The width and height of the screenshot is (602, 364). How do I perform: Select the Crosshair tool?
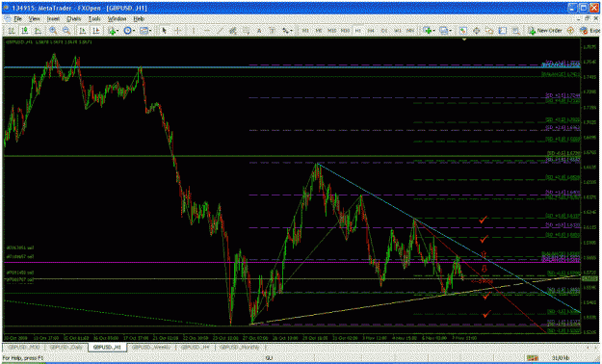[x=178, y=31]
